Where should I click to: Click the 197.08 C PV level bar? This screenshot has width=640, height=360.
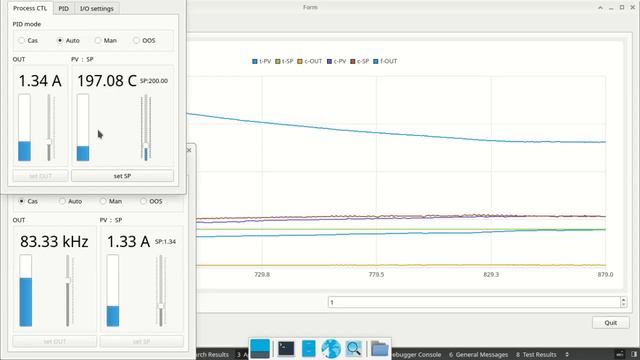tap(83, 128)
